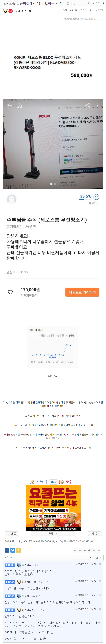Click the up arrow in the post toolbar
The height and width of the screenshot is (644, 106).
(x=75, y=550)
